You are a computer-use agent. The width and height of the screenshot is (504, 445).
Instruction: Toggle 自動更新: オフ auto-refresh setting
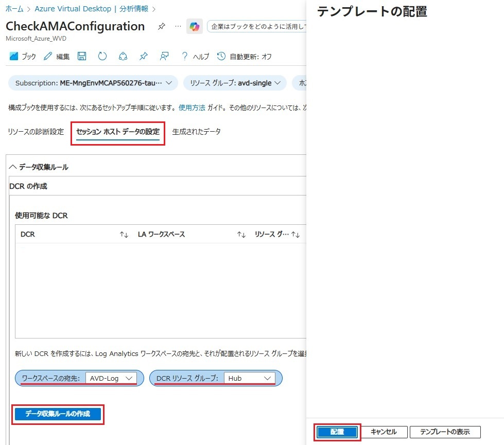pos(245,57)
